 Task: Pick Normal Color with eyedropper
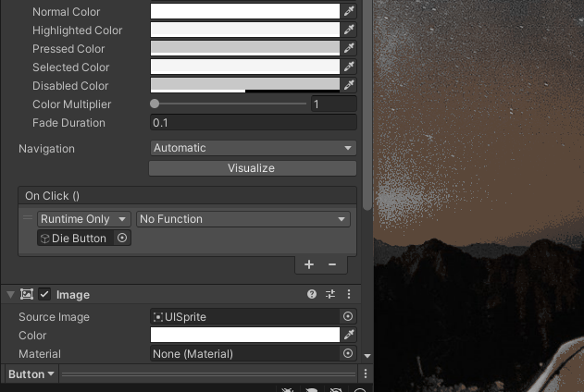[349, 11]
